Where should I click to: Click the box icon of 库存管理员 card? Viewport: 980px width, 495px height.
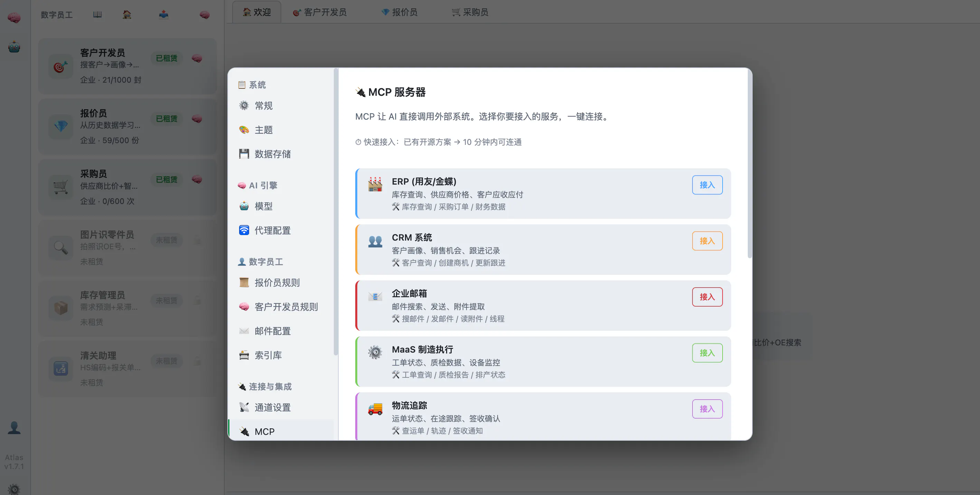pyautogui.click(x=60, y=308)
